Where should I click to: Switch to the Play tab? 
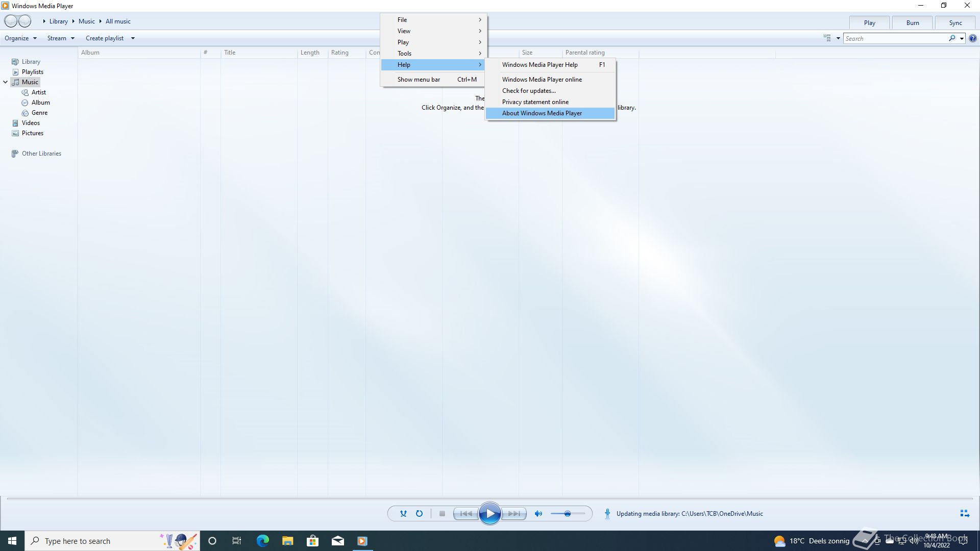[869, 23]
